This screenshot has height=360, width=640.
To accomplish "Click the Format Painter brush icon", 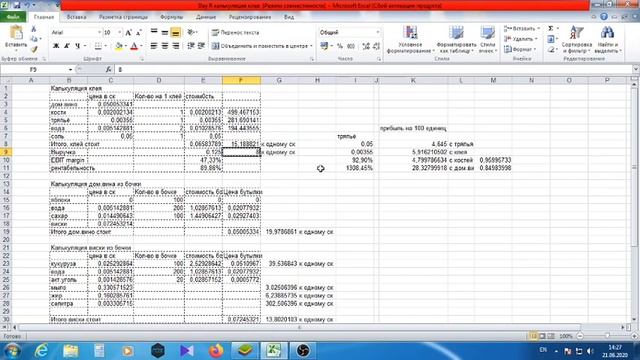I will pyautogui.click(x=34, y=49).
